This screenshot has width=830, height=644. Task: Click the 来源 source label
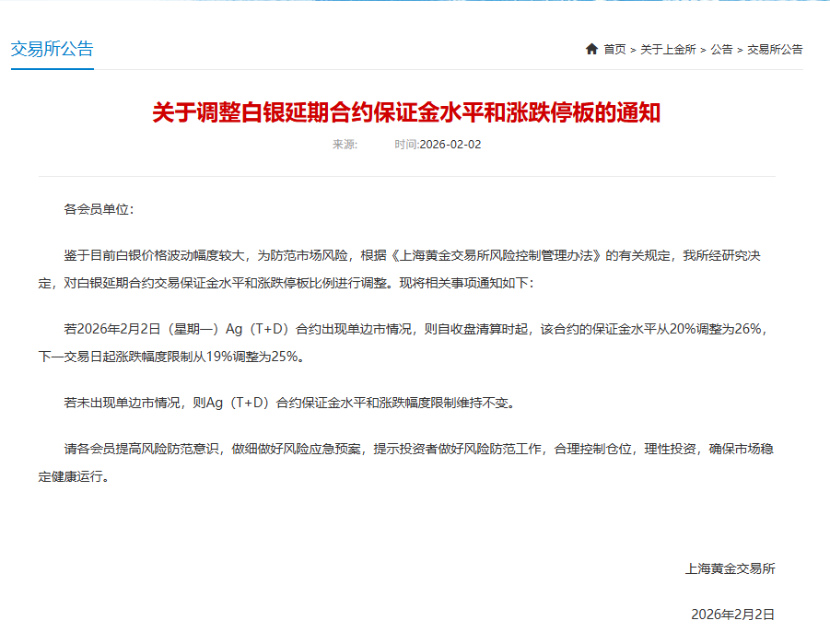345,145
